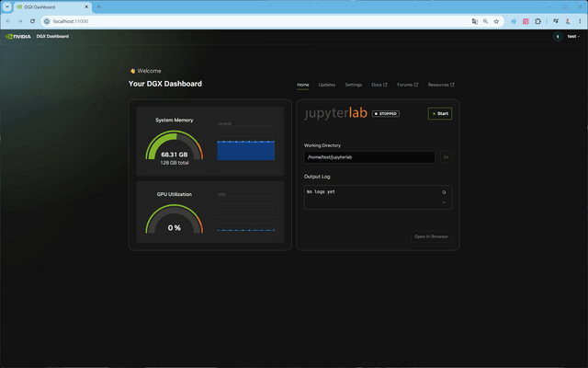Browse for the working directory folder
Image resolution: width=588 pixels, height=368 pixels.
[446, 157]
